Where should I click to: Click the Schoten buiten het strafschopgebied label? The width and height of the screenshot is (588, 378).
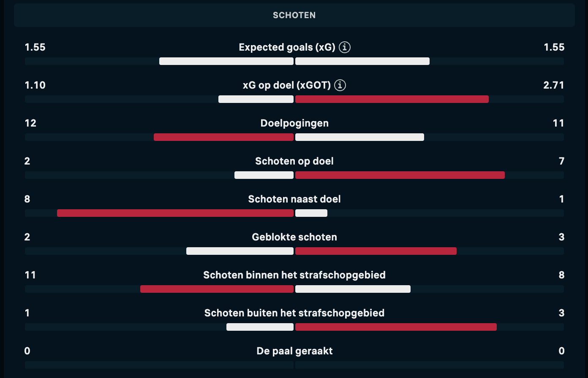[294, 313]
